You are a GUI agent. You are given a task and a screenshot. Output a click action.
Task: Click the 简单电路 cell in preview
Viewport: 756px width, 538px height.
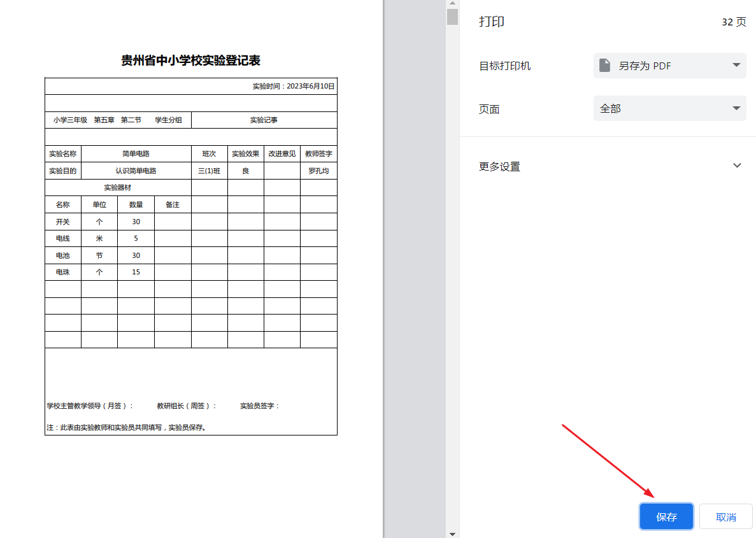pos(136,153)
